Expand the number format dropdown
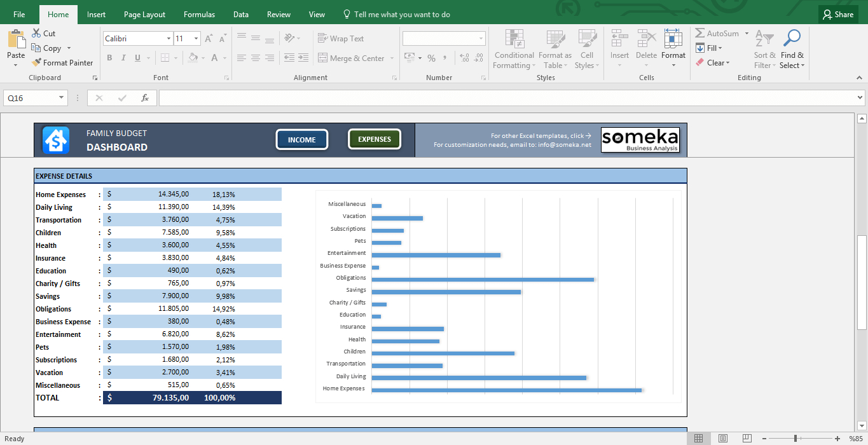Screen dimensions: 868x445 tap(480, 39)
